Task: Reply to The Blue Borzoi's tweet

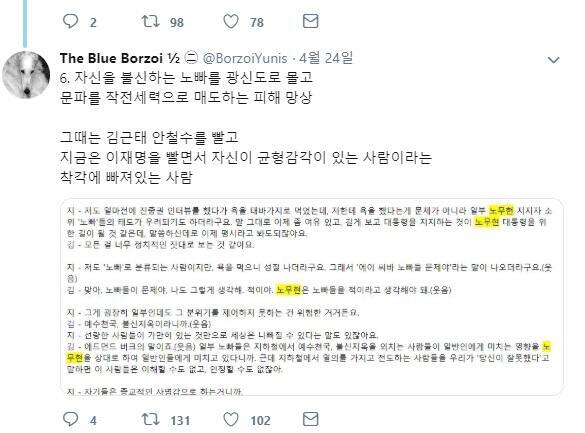Action: (x=71, y=420)
